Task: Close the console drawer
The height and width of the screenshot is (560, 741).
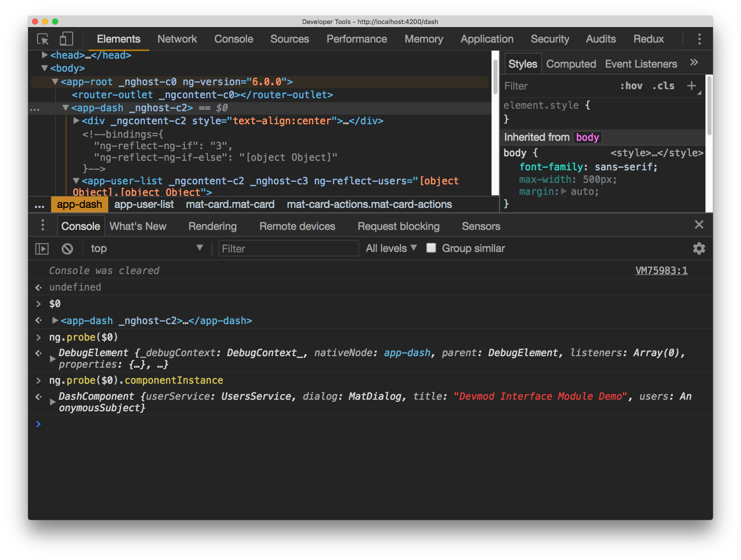Action: pos(699,225)
